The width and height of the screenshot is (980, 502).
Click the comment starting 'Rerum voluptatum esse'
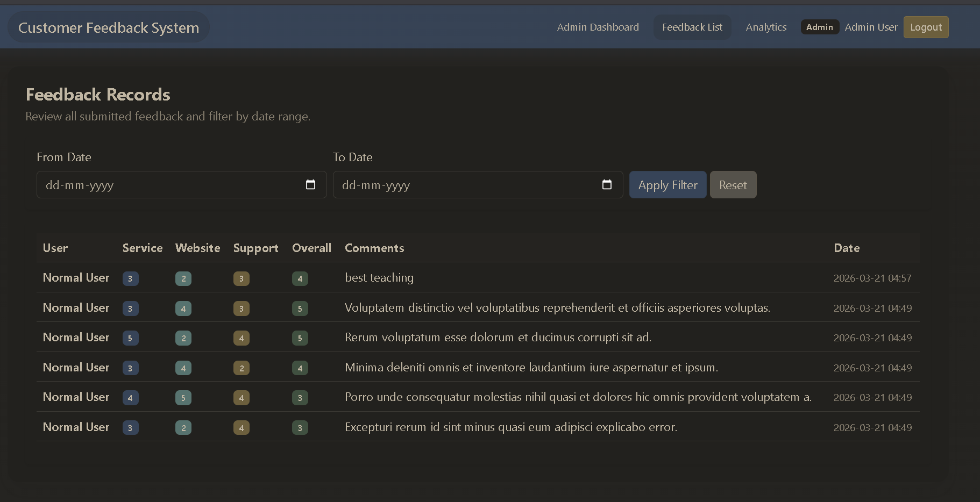498,337
